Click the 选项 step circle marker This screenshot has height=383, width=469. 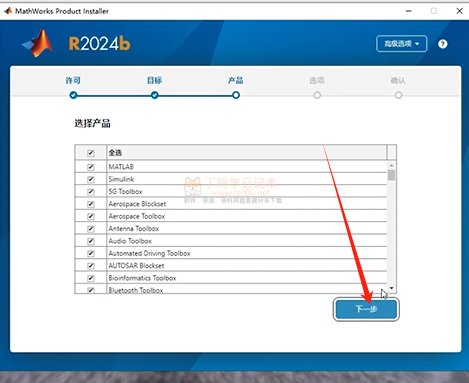coord(317,95)
